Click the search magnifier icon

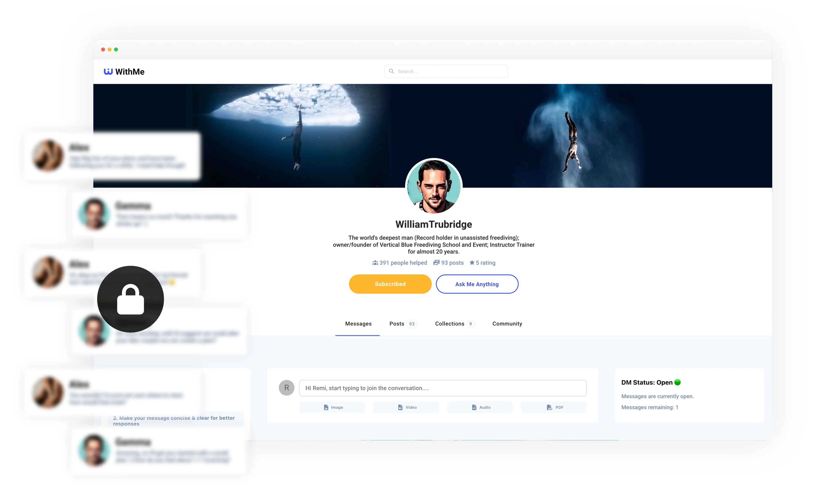click(391, 71)
